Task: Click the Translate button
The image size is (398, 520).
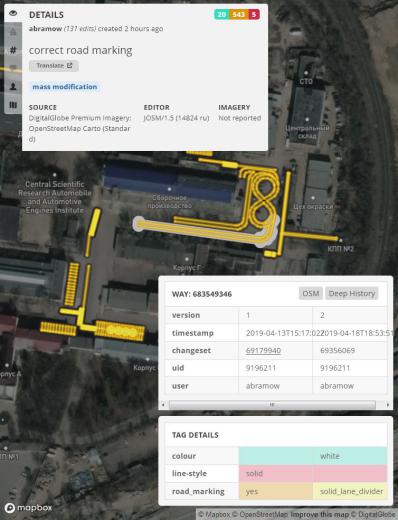Action: click(54, 66)
